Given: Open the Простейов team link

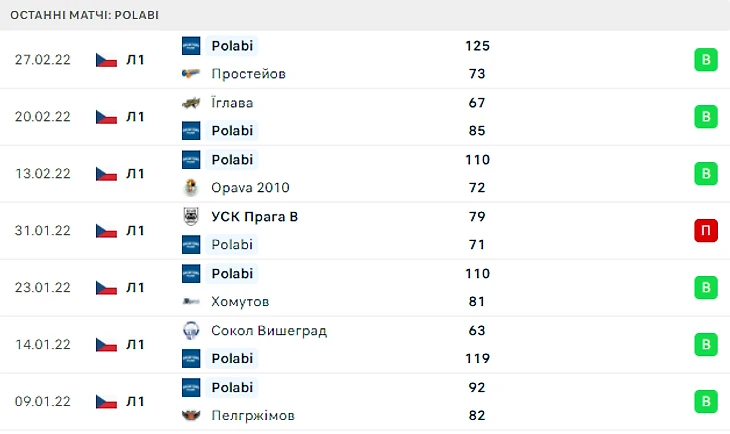Looking at the screenshot, I should [248, 73].
